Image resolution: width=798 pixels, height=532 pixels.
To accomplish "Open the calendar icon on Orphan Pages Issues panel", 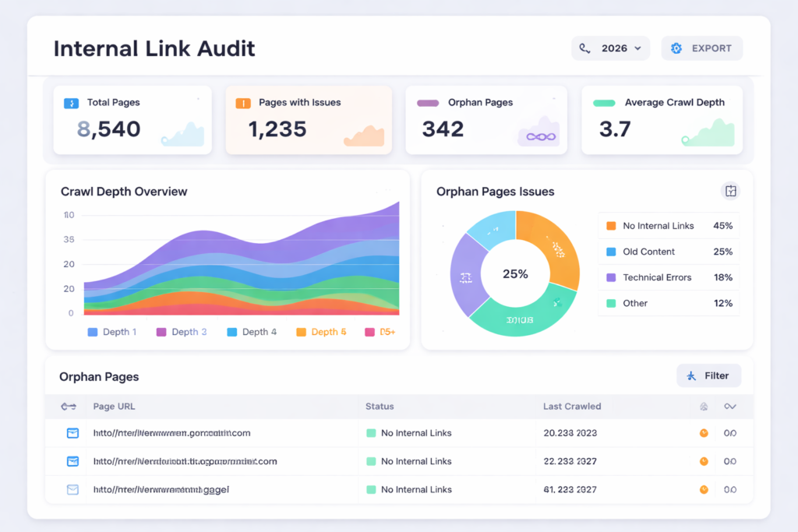I will (x=729, y=190).
